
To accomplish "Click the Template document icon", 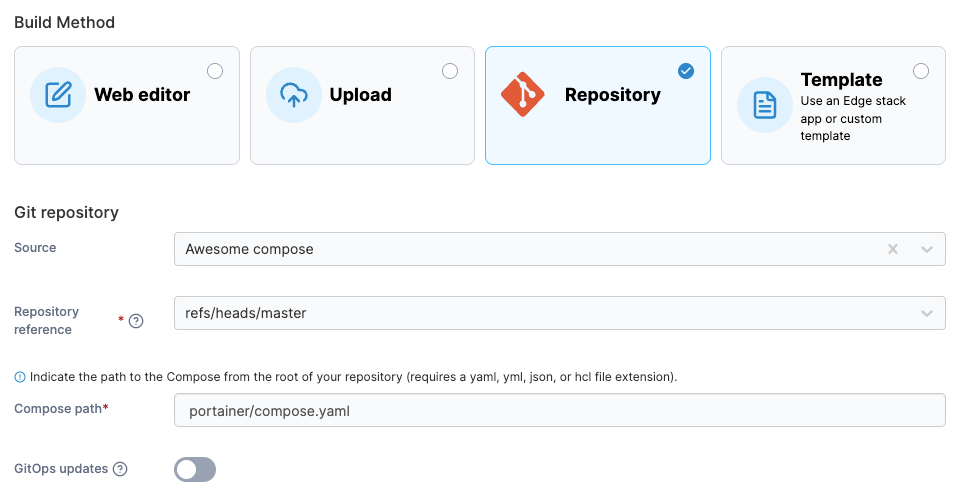I will click(x=764, y=105).
